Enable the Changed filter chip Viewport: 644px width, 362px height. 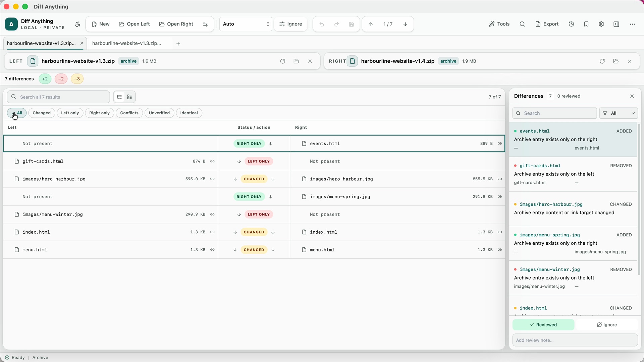pos(42,113)
